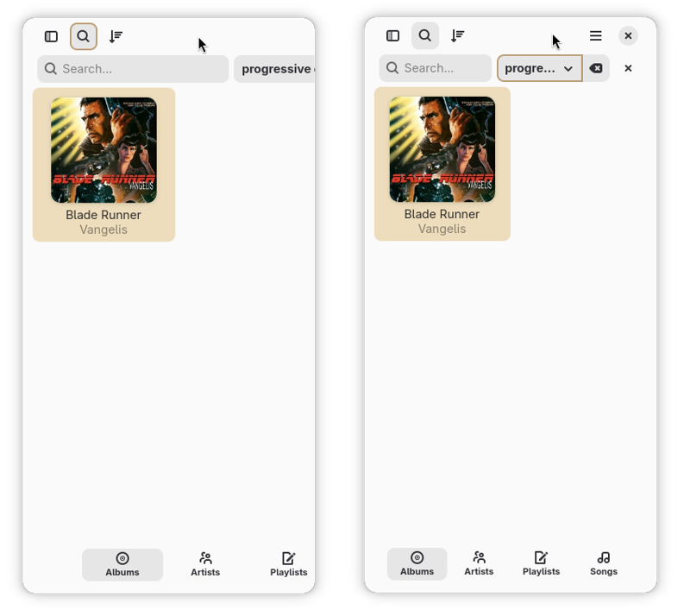Toggle sidebar icon in right window

pos(393,35)
